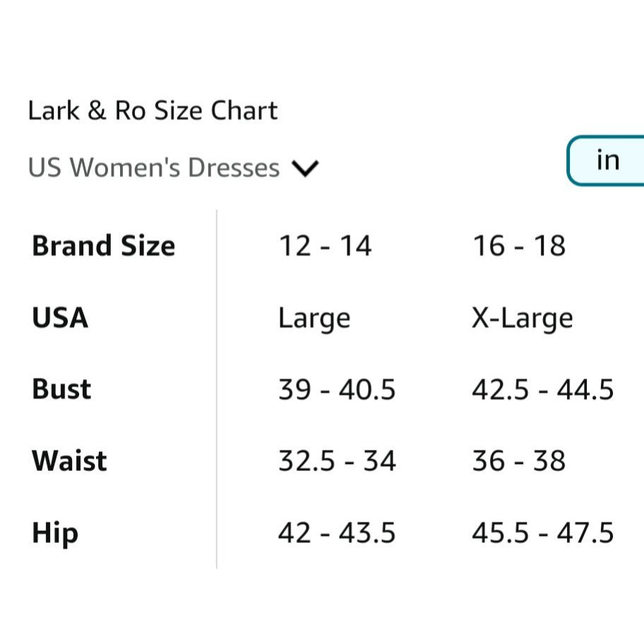
Task: Select brand size 12 - 14 cell
Action: click(x=325, y=246)
